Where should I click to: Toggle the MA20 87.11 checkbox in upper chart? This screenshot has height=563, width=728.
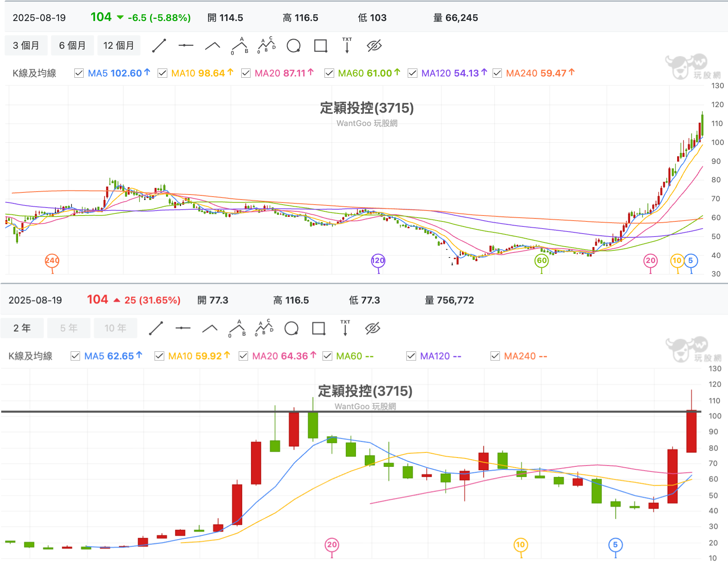(246, 73)
